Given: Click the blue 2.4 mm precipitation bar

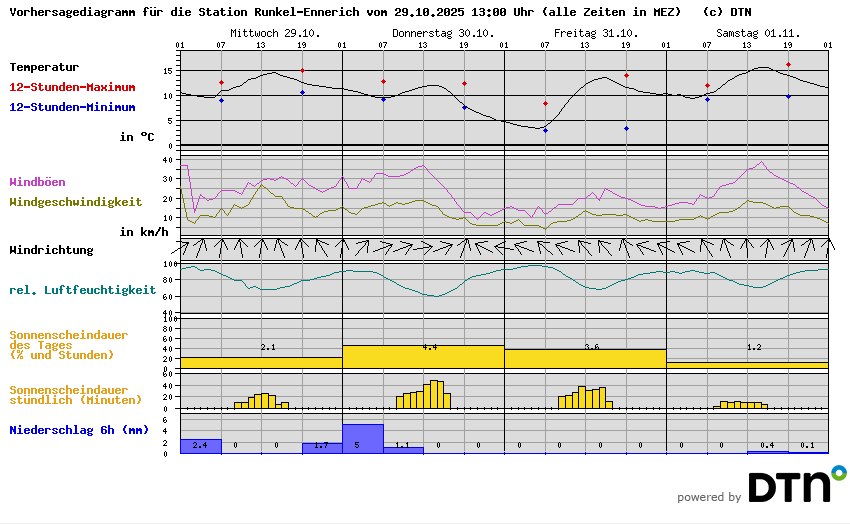Looking at the screenshot, I should pyautogui.click(x=200, y=446).
